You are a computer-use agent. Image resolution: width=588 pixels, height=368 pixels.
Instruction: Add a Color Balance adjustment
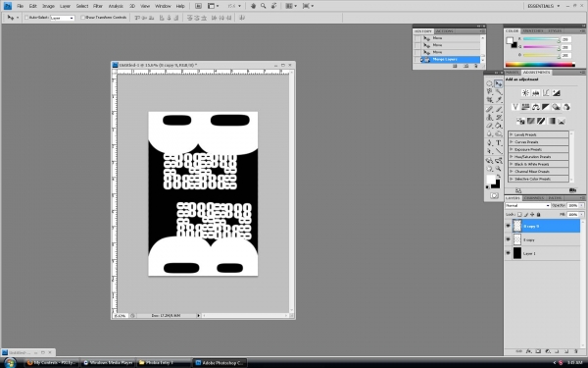coord(535,107)
